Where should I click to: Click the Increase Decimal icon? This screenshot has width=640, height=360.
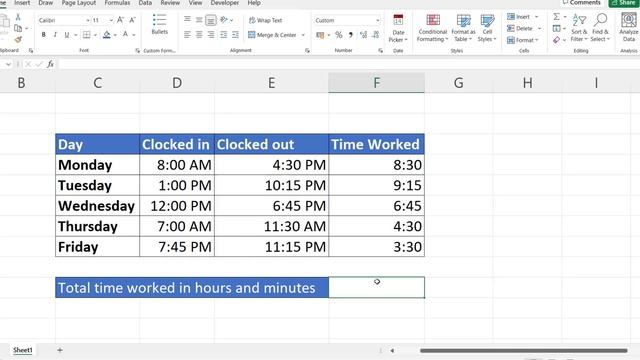pyautogui.click(x=363, y=35)
